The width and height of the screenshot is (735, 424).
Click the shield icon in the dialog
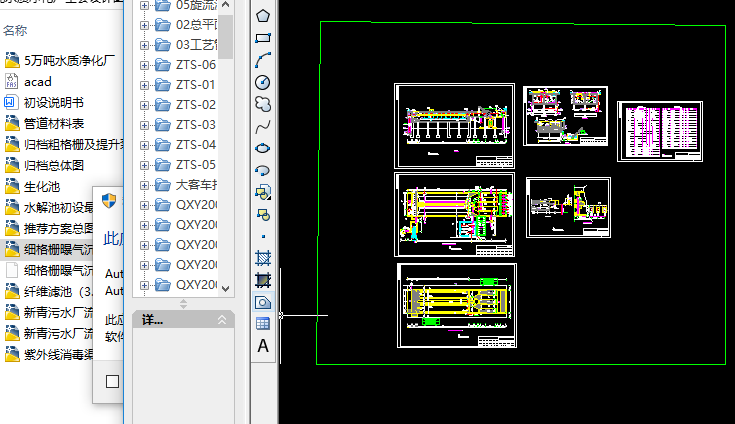coord(109,201)
